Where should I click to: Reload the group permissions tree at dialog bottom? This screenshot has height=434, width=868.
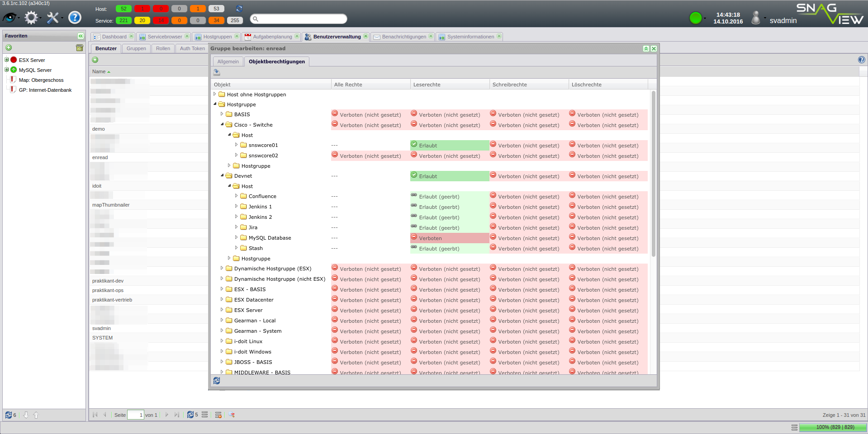217,381
